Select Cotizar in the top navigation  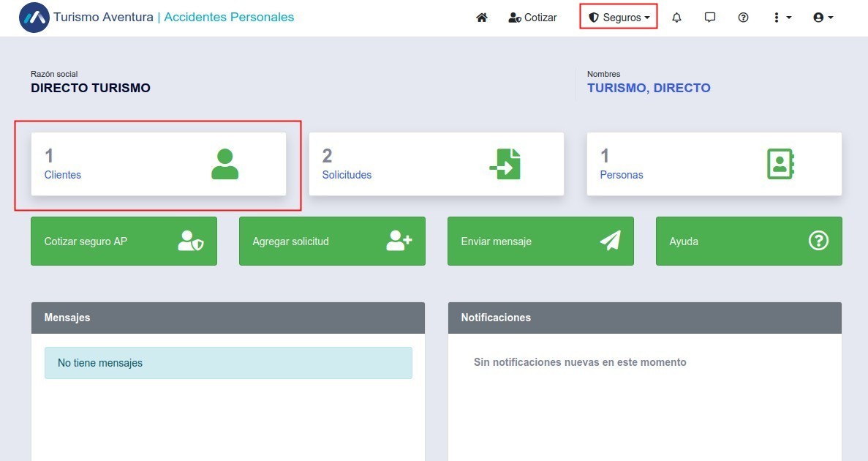(x=532, y=18)
